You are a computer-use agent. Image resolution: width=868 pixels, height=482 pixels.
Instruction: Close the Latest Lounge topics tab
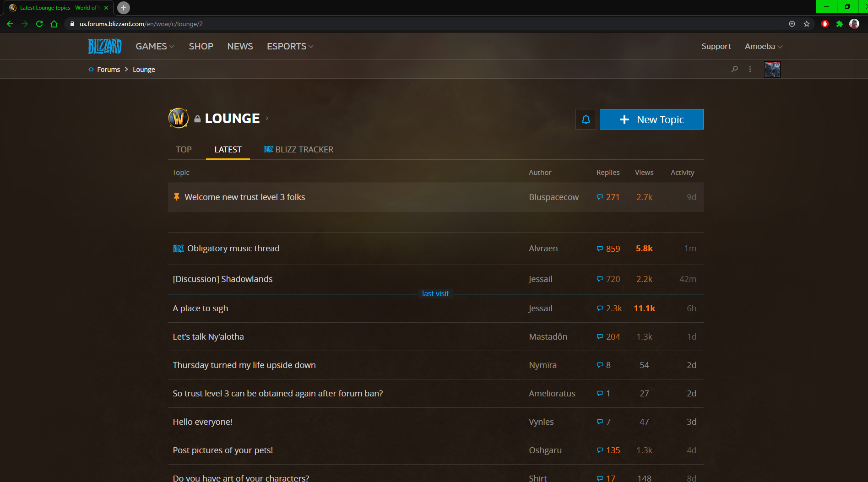click(x=106, y=8)
